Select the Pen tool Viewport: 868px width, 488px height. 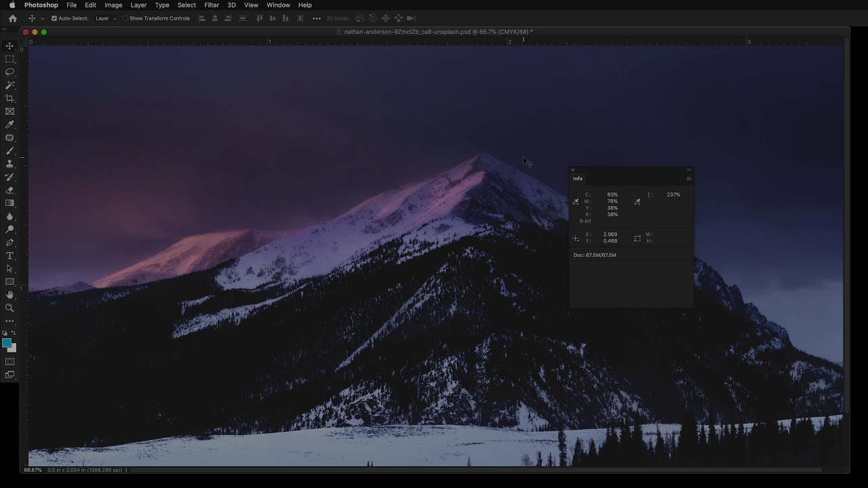point(9,243)
